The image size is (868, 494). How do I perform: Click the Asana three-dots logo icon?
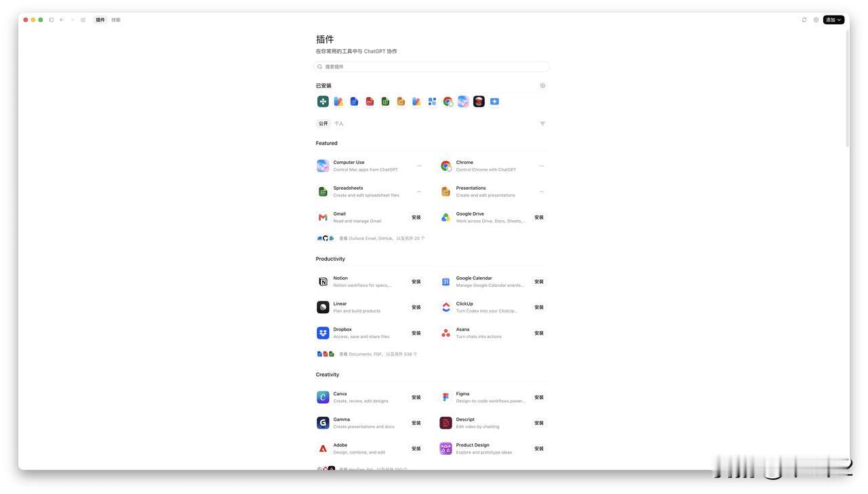[446, 333]
